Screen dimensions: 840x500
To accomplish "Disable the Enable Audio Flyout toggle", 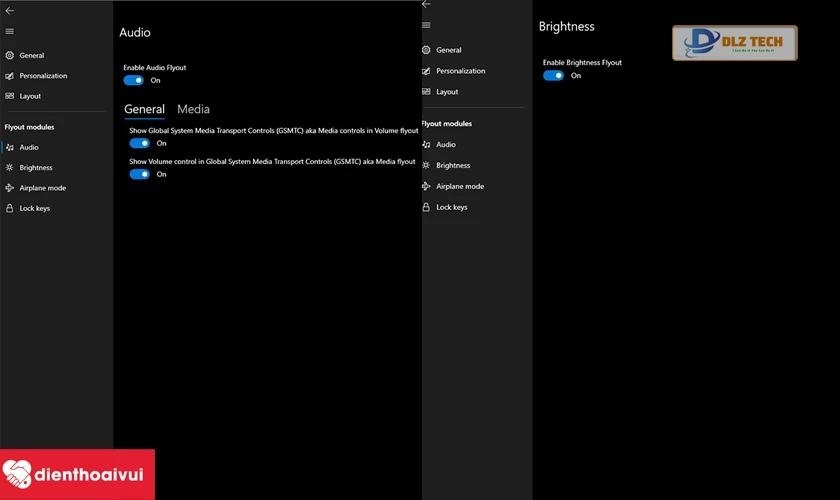I will (x=134, y=80).
